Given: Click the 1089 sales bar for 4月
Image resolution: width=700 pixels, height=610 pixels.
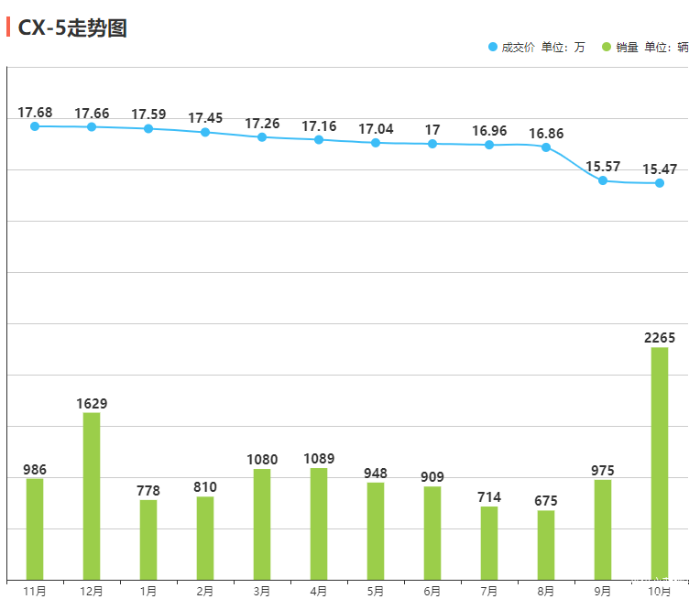Looking at the screenshot, I should point(319,523).
